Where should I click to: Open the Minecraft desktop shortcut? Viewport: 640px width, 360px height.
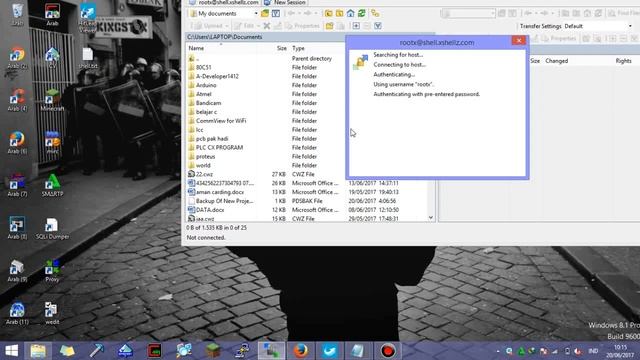click(x=52, y=101)
